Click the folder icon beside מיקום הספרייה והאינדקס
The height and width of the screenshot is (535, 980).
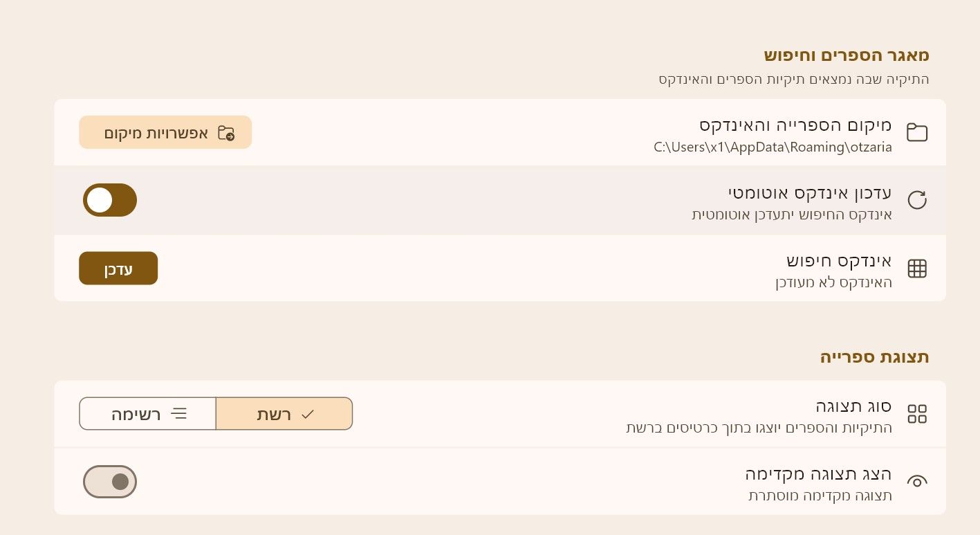click(x=916, y=133)
